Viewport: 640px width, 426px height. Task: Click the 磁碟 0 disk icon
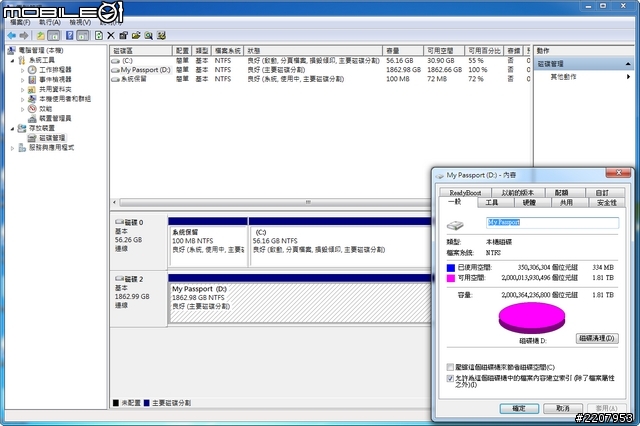119,222
